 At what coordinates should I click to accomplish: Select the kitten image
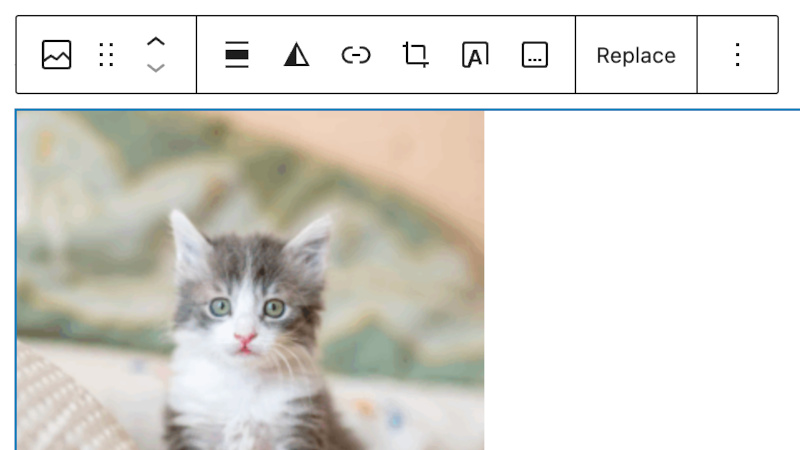[250, 281]
